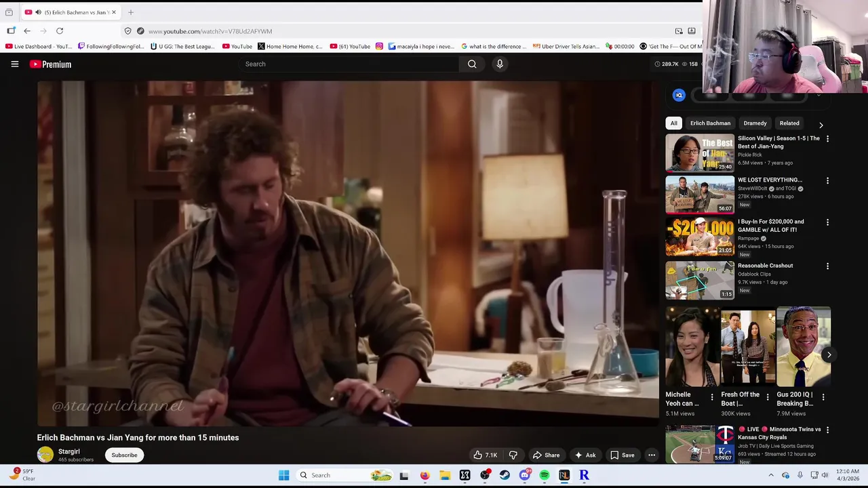
Task: Open options for Gus 200 IQ short
Action: tap(823, 397)
